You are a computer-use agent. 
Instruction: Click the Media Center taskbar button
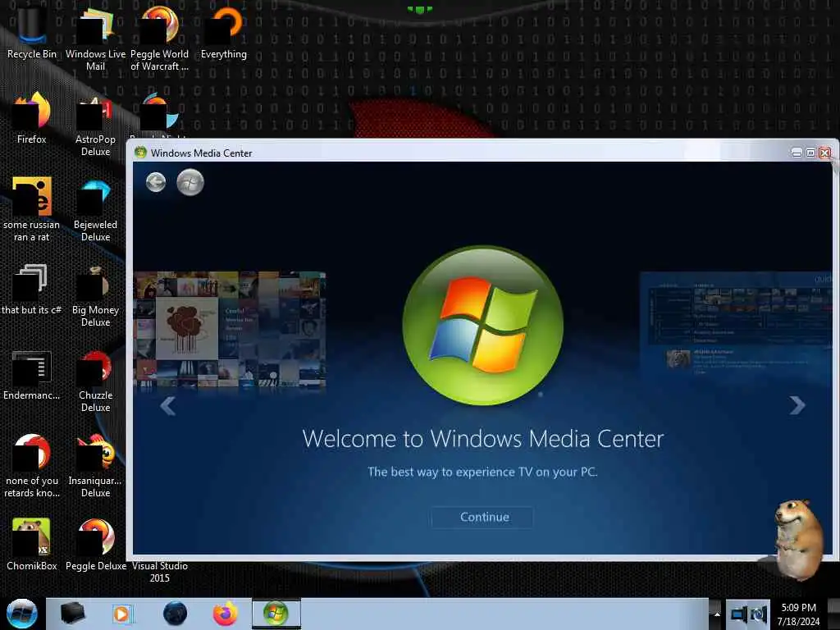click(x=276, y=614)
